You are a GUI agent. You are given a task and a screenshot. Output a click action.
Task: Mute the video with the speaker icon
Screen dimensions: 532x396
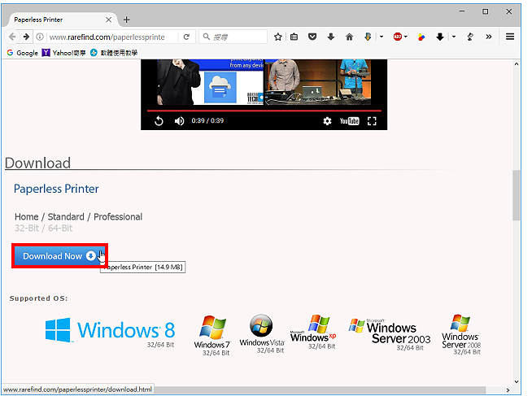coord(179,121)
